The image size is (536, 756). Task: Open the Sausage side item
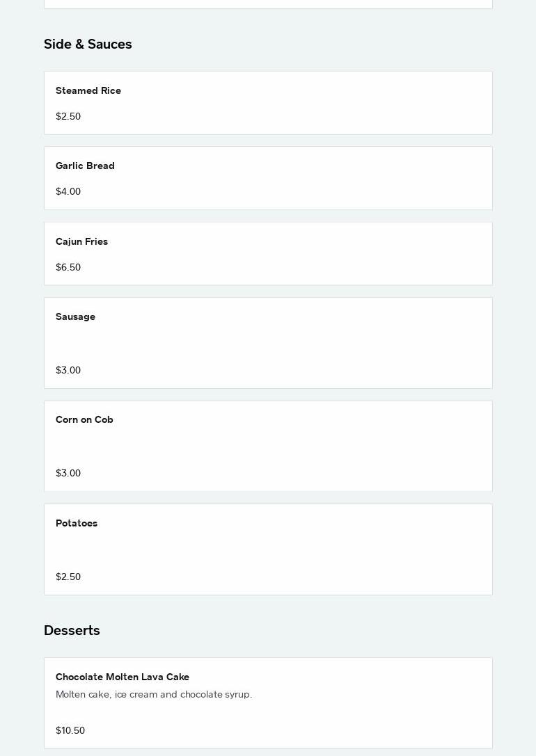[75, 317]
